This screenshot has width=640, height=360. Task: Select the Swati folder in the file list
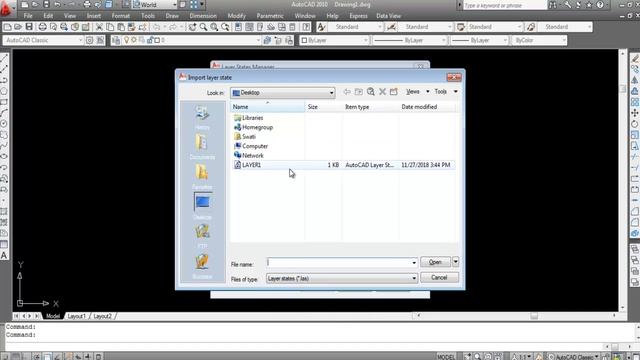(244, 137)
